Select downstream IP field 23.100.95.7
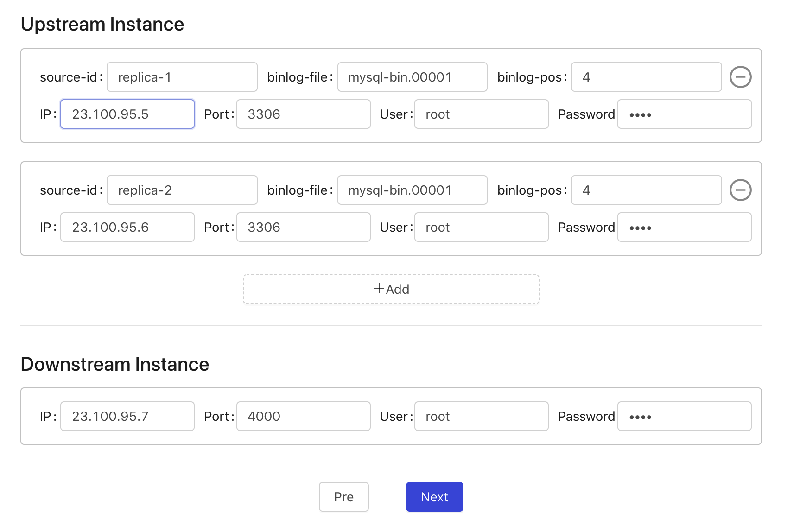This screenshot has width=800, height=532. click(x=127, y=416)
